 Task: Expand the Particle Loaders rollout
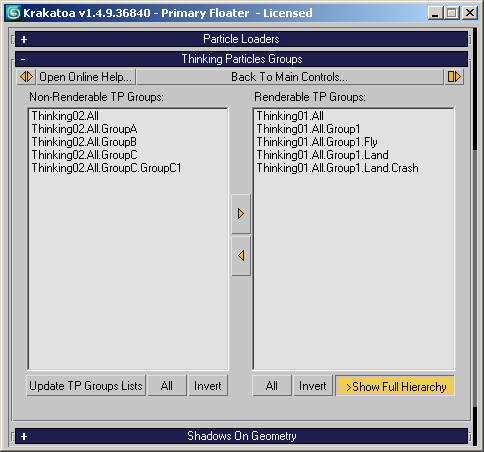pyautogui.click(x=241, y=39)
